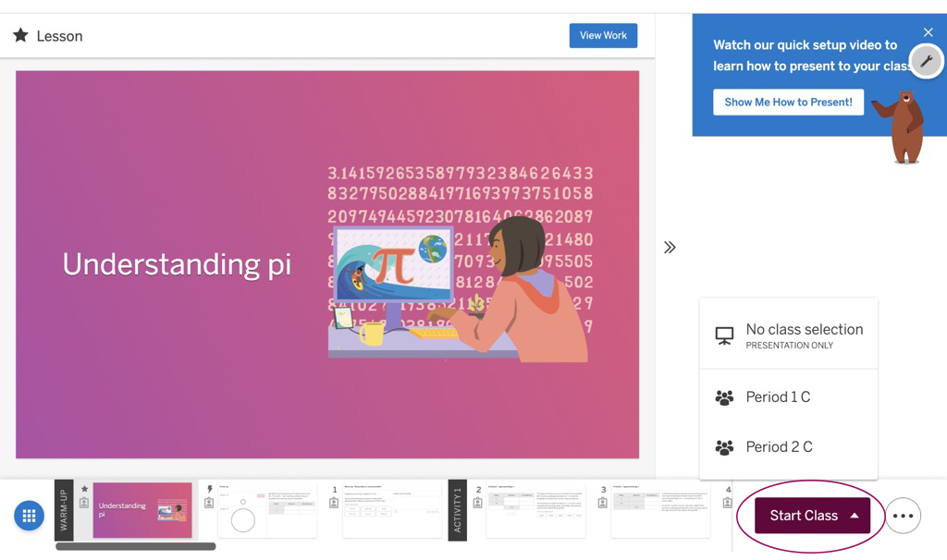Click the Start Class button
Viewport: 947px width, 560px height.
pyautogui.click(x=812, y=516)
